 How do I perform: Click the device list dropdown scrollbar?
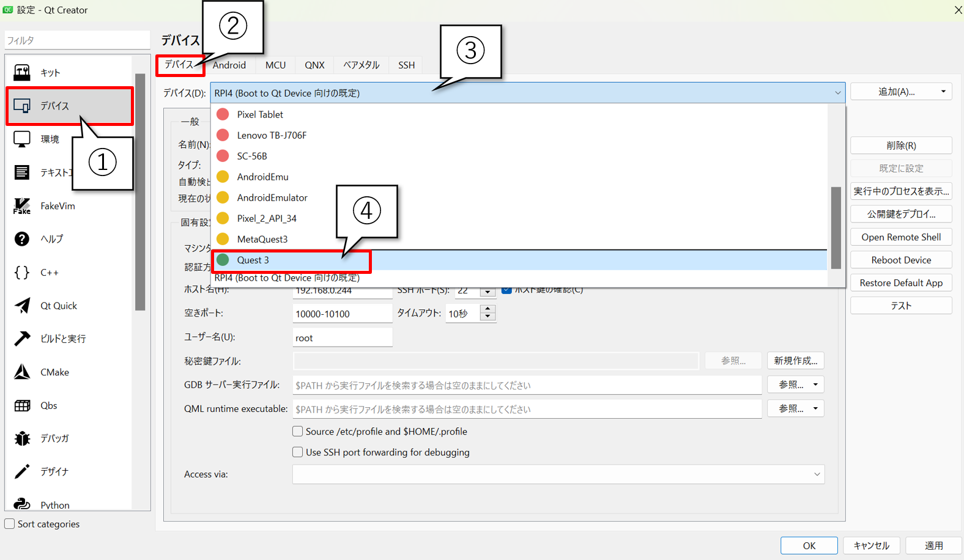(x=836, y=227)
